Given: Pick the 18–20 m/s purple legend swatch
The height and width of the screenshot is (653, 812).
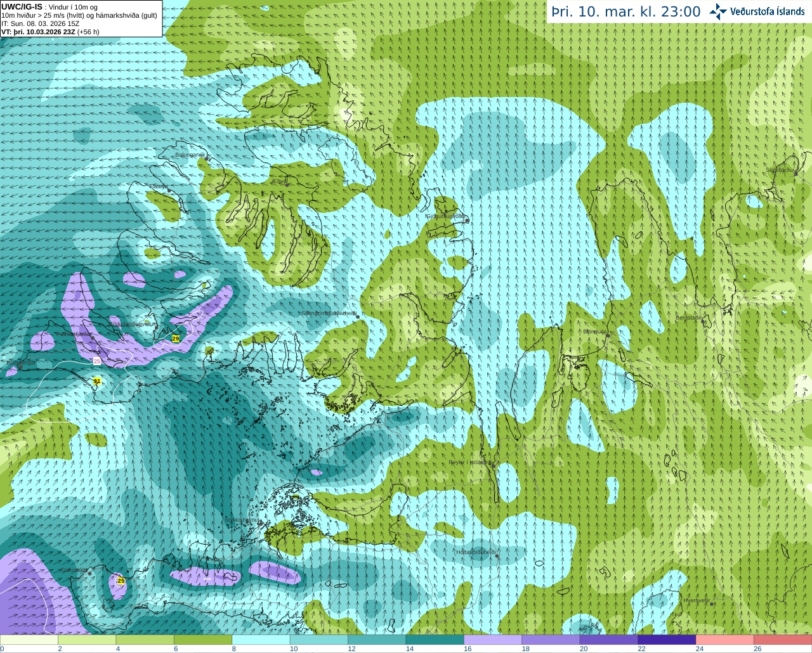Looking at the screenshot, I should point(551,640).
